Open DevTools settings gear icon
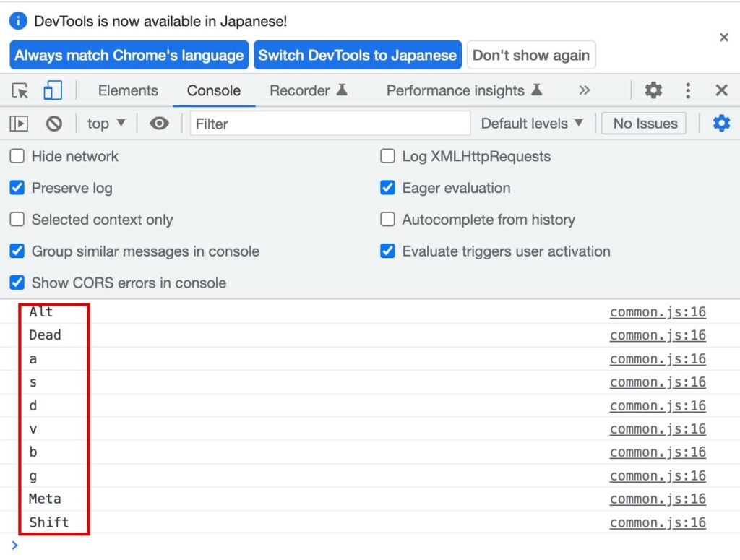 pos(653,90)
